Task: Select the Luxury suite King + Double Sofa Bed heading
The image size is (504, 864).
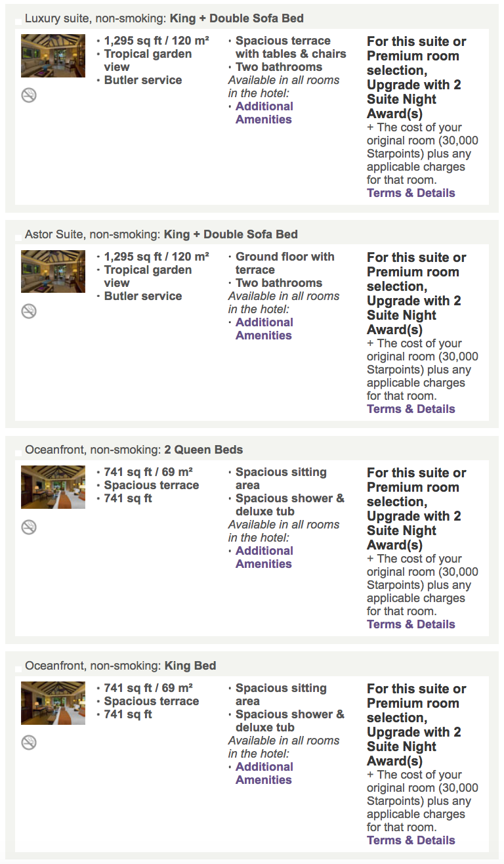Action: pos(164,18)
